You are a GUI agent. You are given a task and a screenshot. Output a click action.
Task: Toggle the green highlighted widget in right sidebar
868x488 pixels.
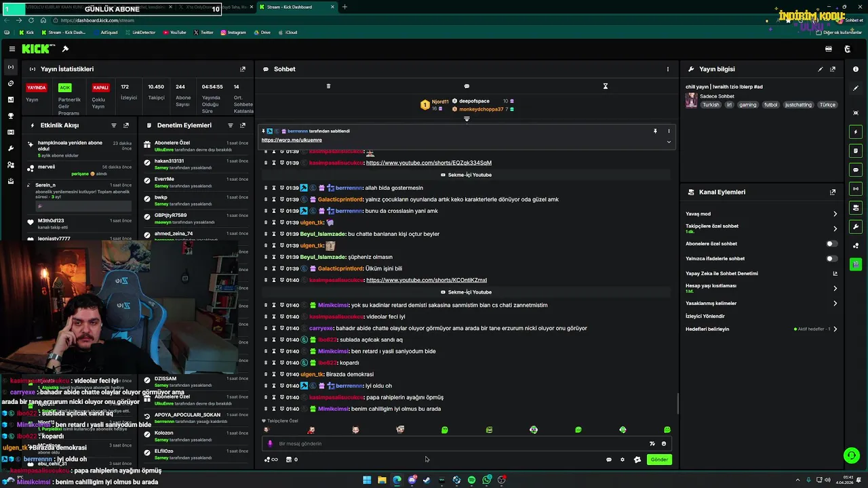click(x=856, y=264)
